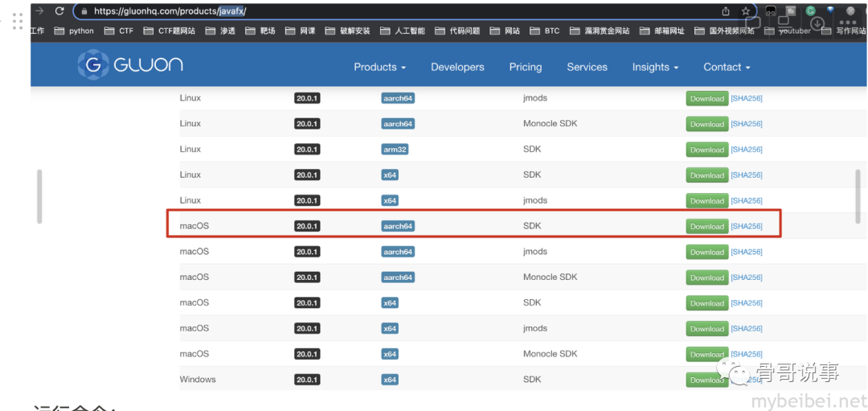Open the Developers page
The image size is (868, 411).
click(457, 67)
